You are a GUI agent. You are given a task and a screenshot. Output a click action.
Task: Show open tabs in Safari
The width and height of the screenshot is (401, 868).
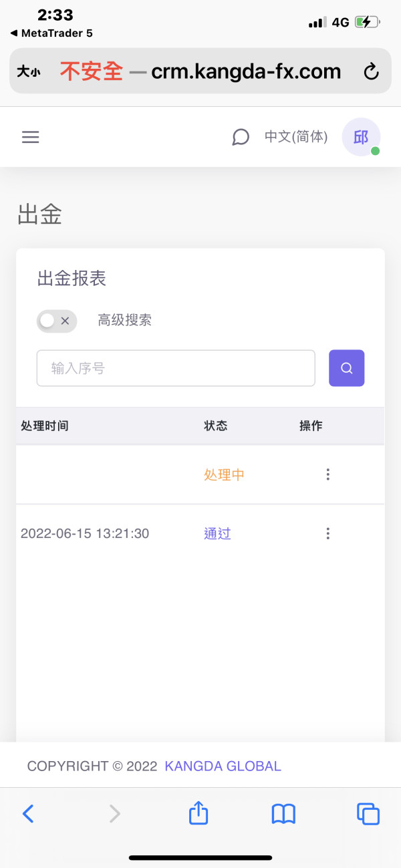tap(368, 813)
